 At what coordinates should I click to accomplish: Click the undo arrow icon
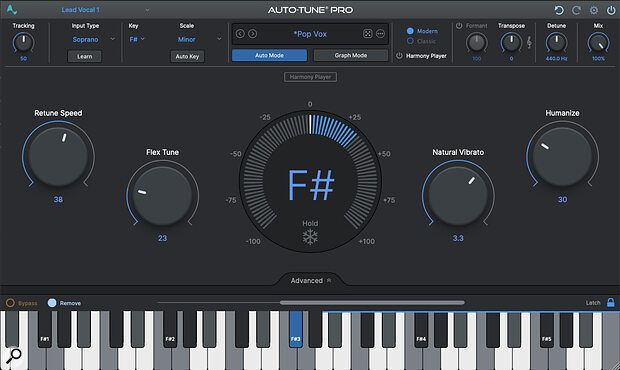point(559,10)
